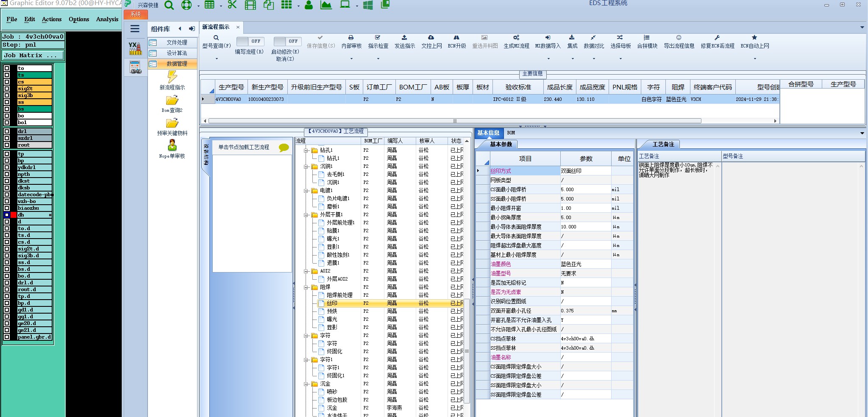
Task: Collapse the 沉金 tree folder
Action: coord(306,384)
